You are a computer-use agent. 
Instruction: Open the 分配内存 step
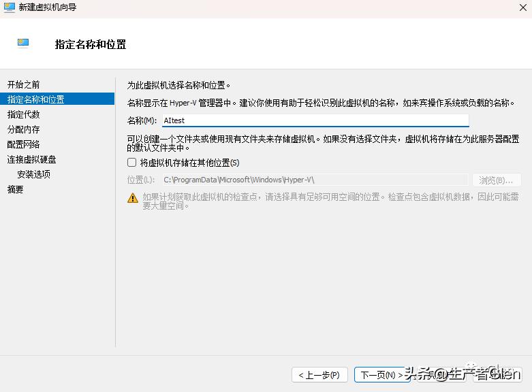tap(23, 129)
